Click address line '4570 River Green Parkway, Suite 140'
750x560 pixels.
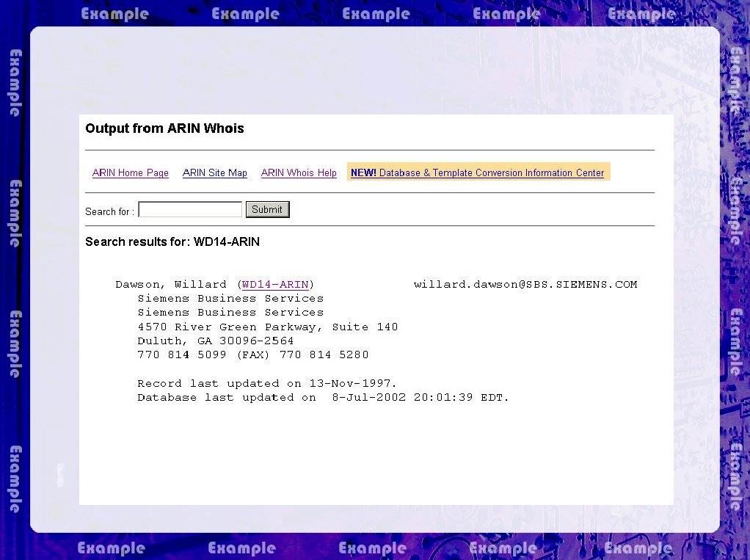coord(268,327)
